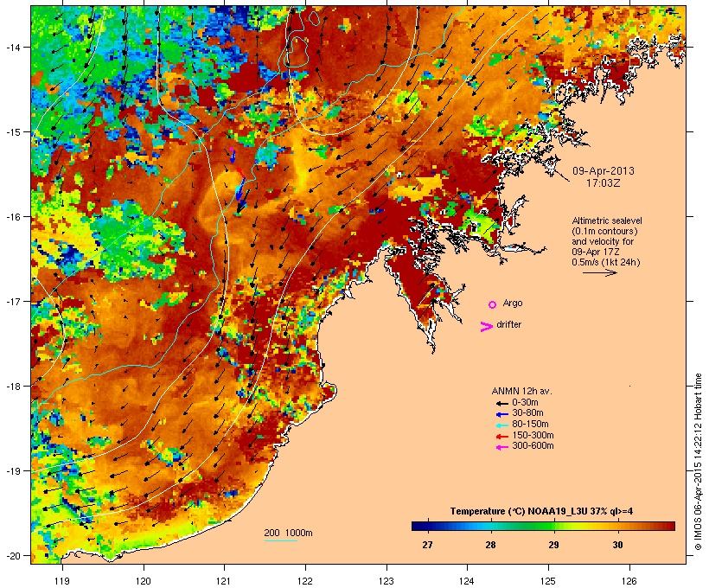Click the '0-30m' depth label
Viewport: 709px width, 588px height.
(525, 403)
